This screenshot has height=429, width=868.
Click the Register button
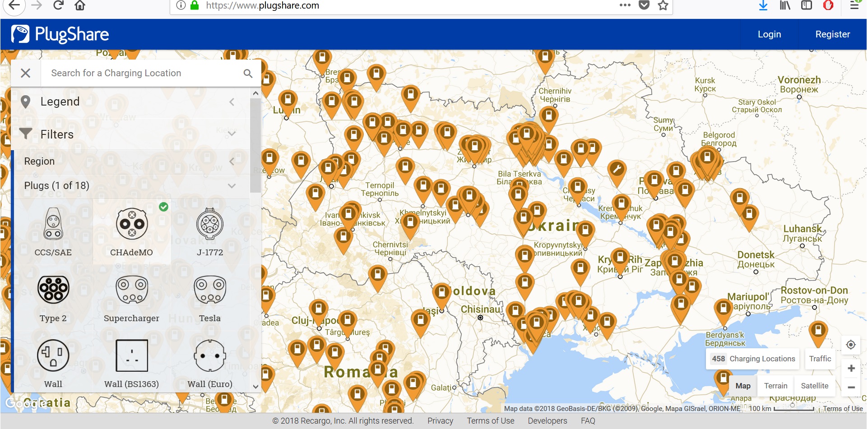click(832, 34)
